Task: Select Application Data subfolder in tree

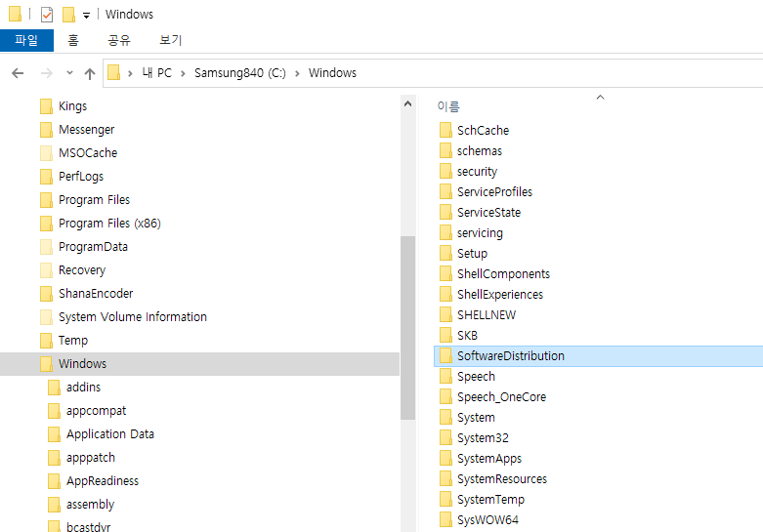Action: [110, 433]
